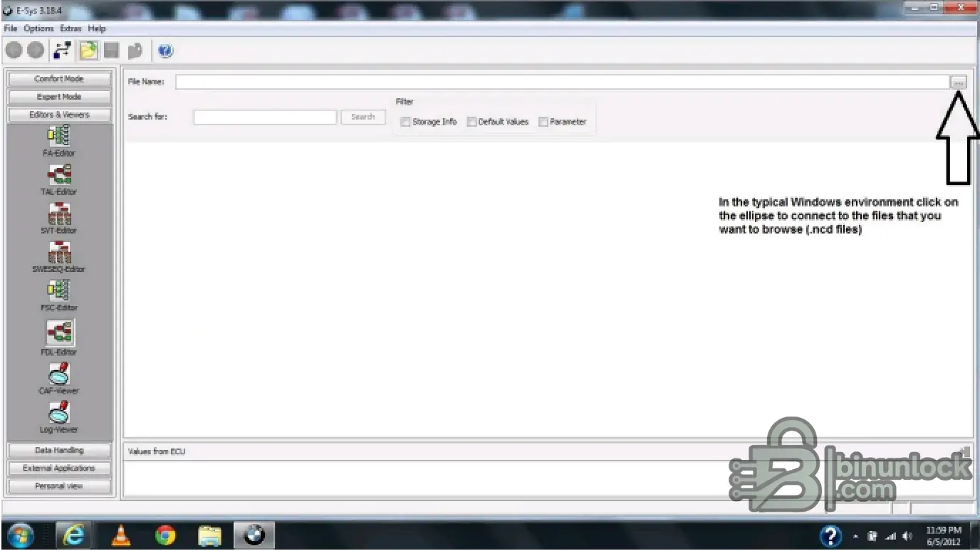Viewport: 980px width, 551px height.
Task: Click the yellow open-folder toolbar icon
Action: coord(88,51)
